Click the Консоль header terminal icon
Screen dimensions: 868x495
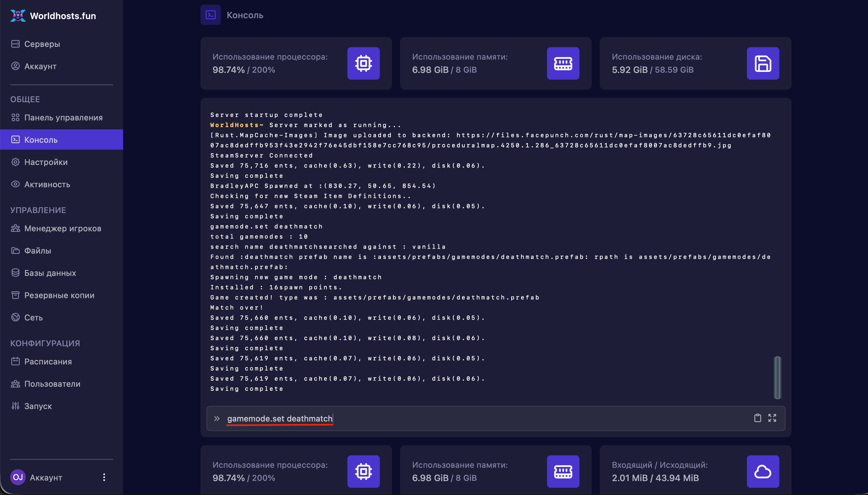coord(210,15)
